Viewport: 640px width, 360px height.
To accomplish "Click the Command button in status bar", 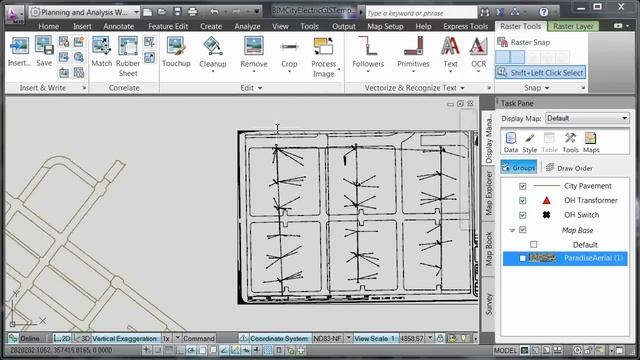I will (198, 338).
